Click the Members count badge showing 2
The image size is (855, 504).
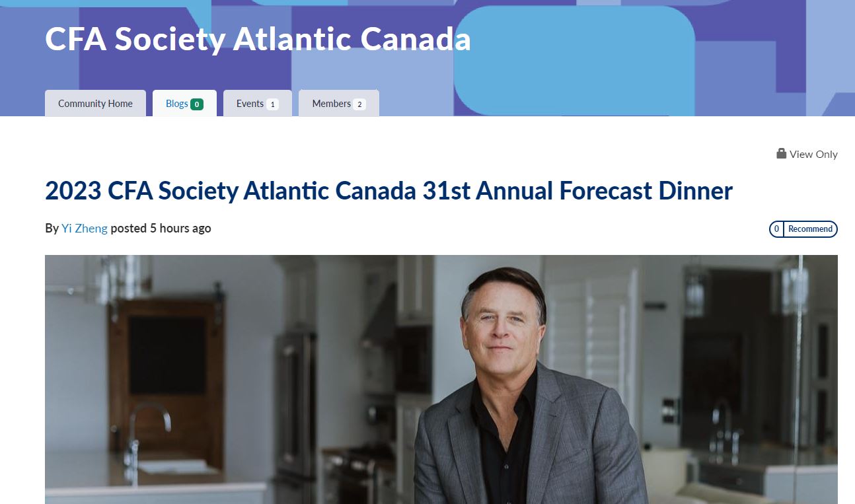[359, 104]
